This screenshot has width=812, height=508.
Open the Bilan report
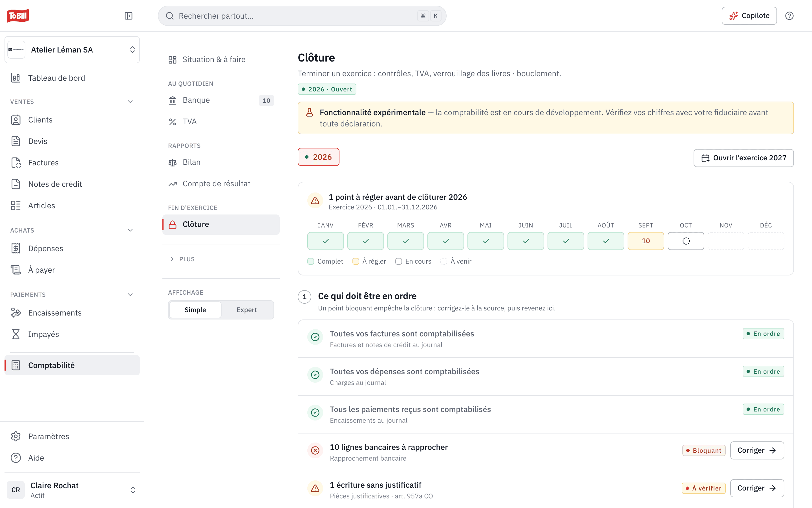click(x=221, y=162)
